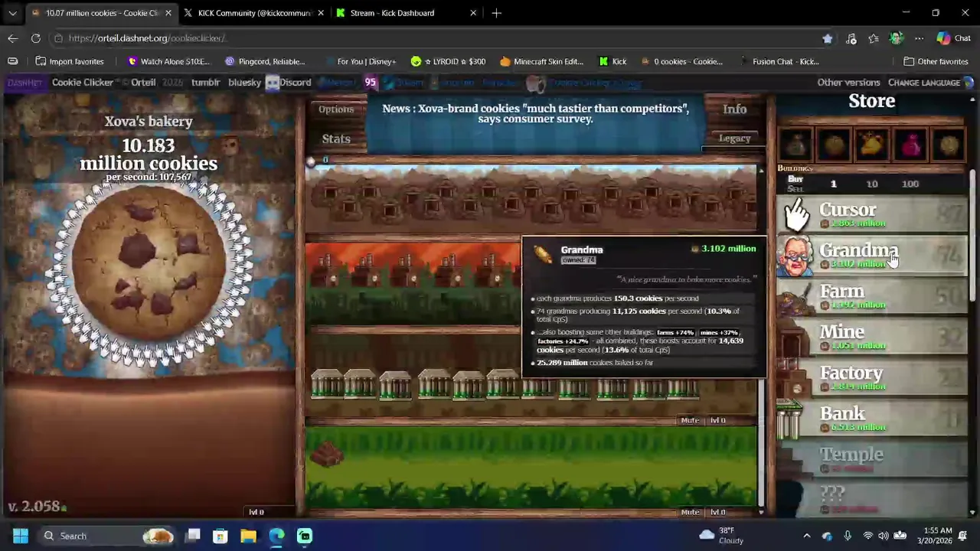Click the fifth upgrade icon in store row
Viewport: 980px width, 551px height.
(949, 144)
